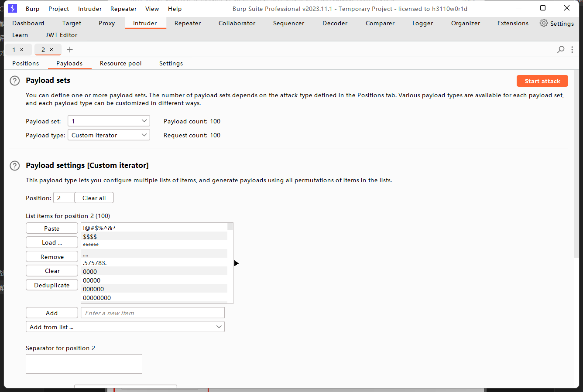Open the Learn tab

coord(20,35)
